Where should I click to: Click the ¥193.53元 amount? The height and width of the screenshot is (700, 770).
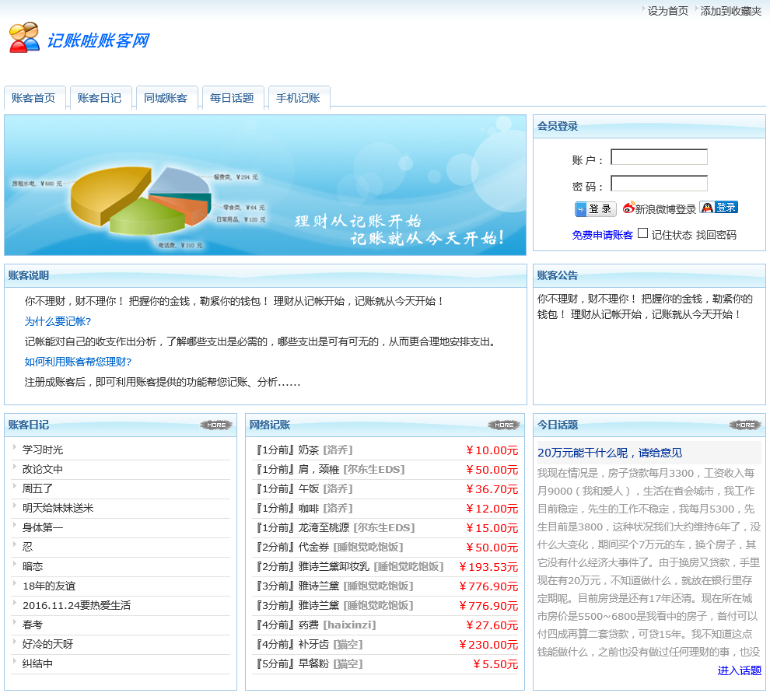(488, 567)
